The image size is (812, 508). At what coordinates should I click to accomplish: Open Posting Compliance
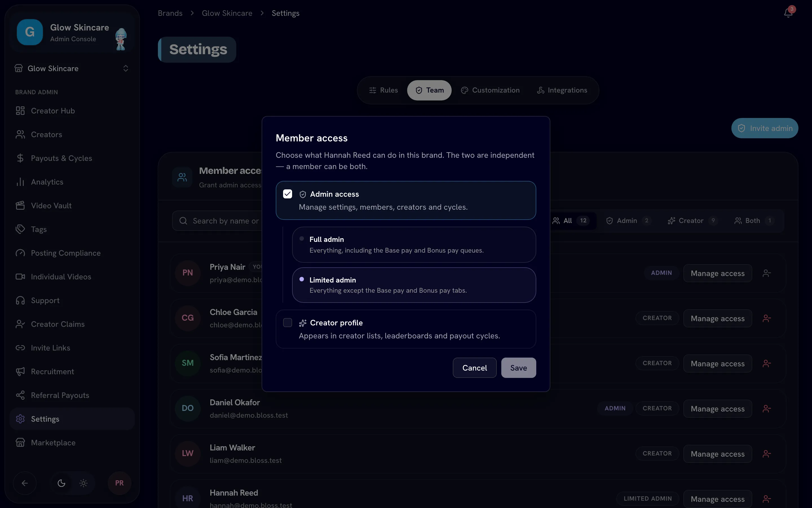point(72,253)
